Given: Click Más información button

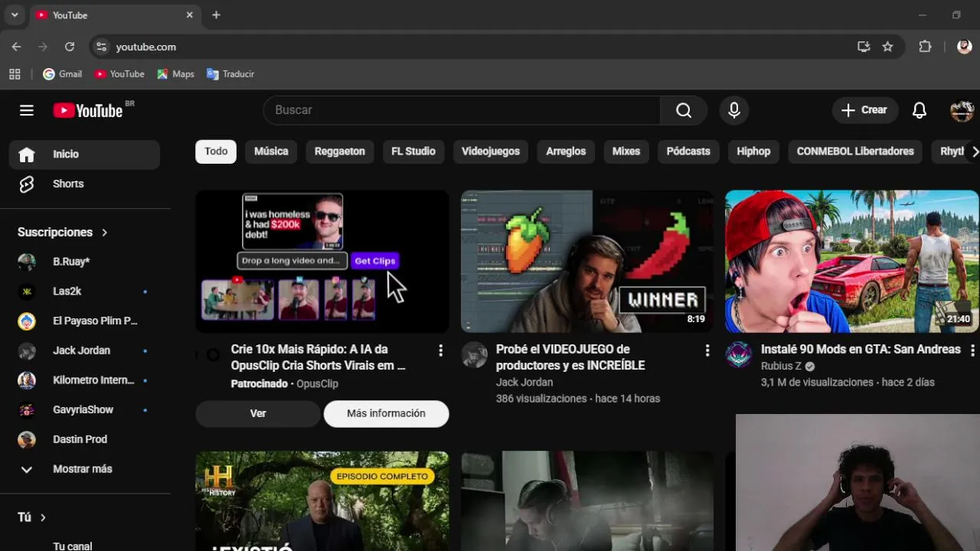Looking at the screenshot, I should [x=386, y=413].
